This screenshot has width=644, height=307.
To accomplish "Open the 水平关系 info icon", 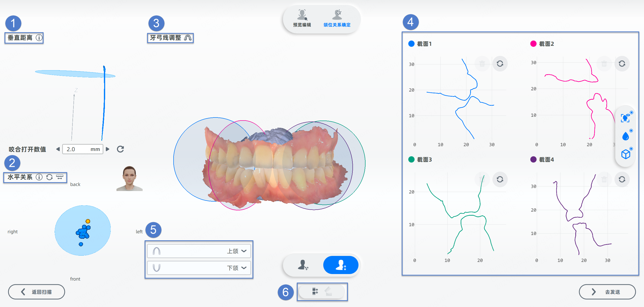I will (39, 177).
